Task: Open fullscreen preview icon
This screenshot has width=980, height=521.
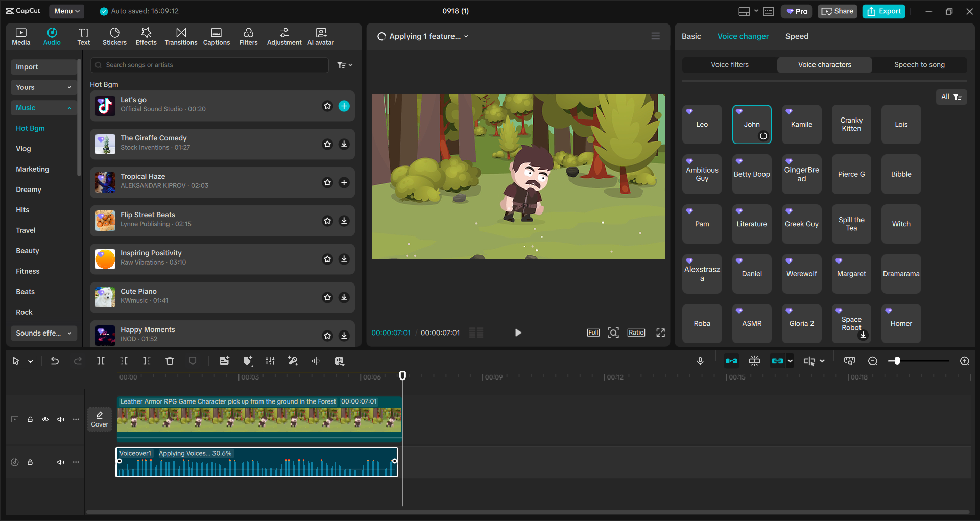Action: coord(660,333)
